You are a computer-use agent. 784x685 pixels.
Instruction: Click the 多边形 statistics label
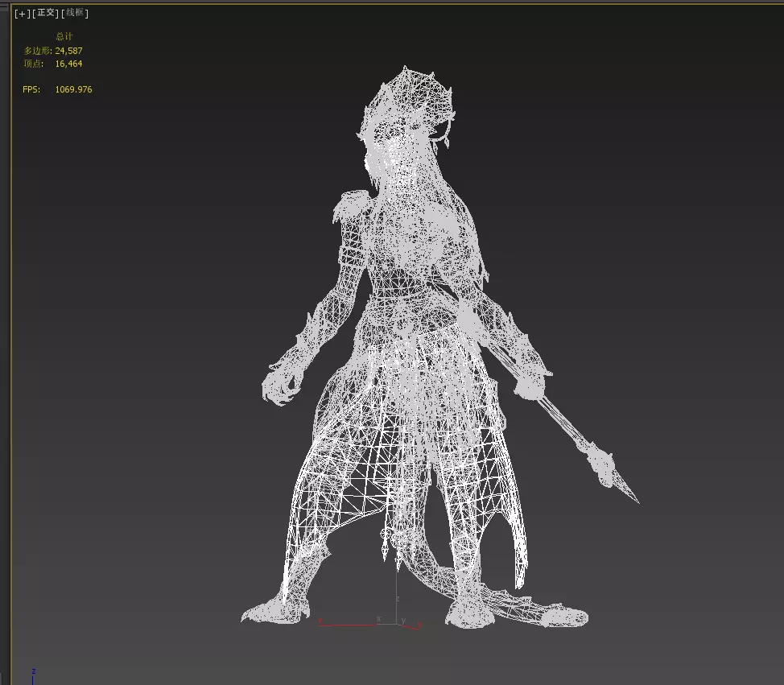click(38, 51)
